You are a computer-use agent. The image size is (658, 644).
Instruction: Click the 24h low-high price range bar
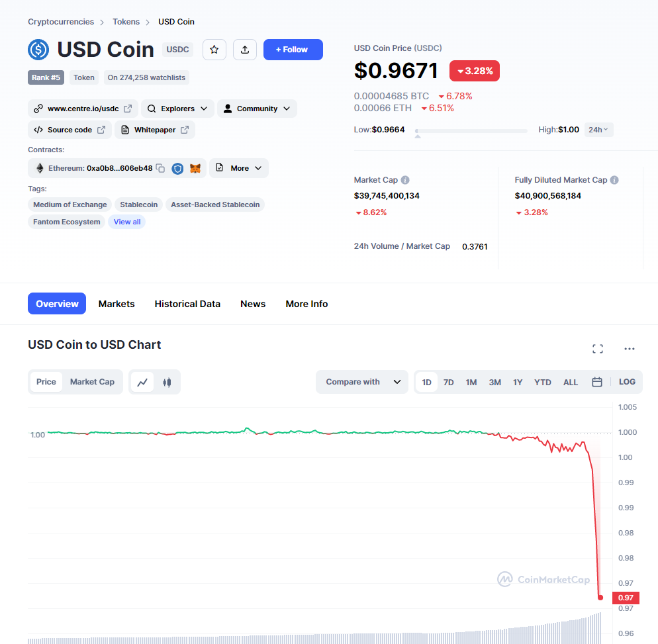coord(471,131)
